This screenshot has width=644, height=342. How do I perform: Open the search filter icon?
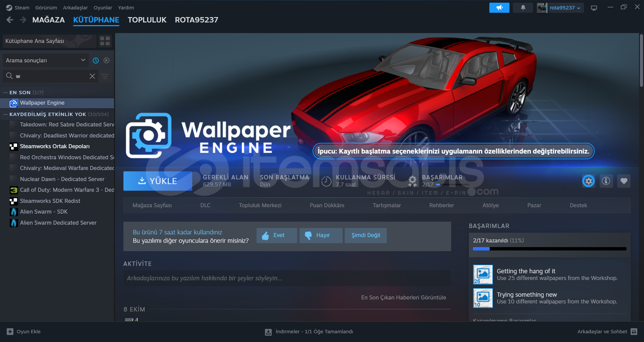click(105, 76)
